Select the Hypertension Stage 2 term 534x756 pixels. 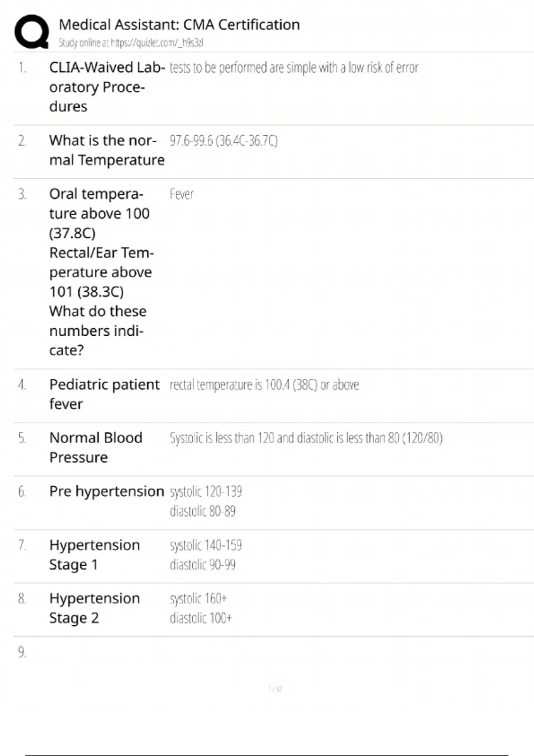(94, 608)
